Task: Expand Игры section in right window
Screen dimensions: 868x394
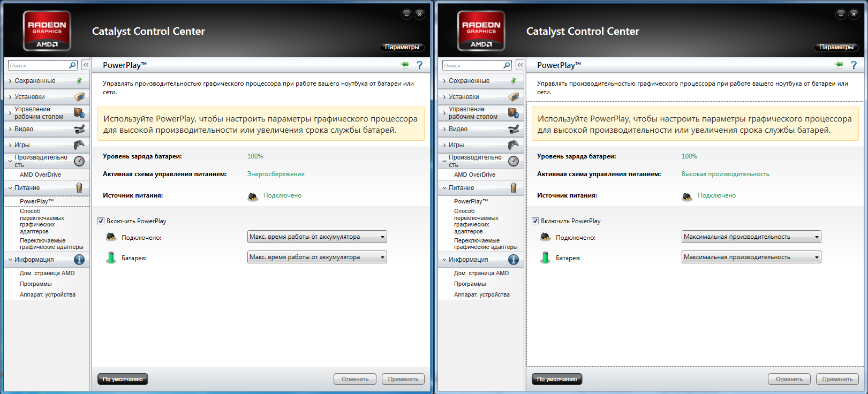Action: [481, 145]
